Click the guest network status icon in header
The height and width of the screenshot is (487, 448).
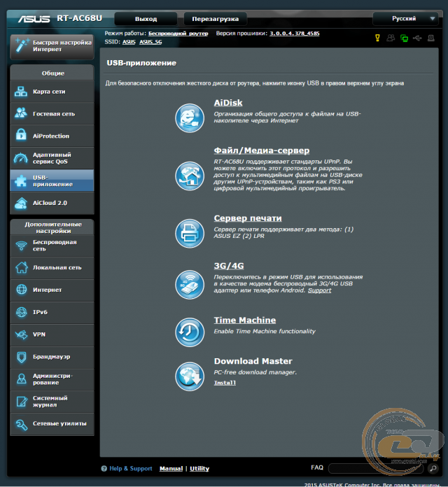point(391,38)
